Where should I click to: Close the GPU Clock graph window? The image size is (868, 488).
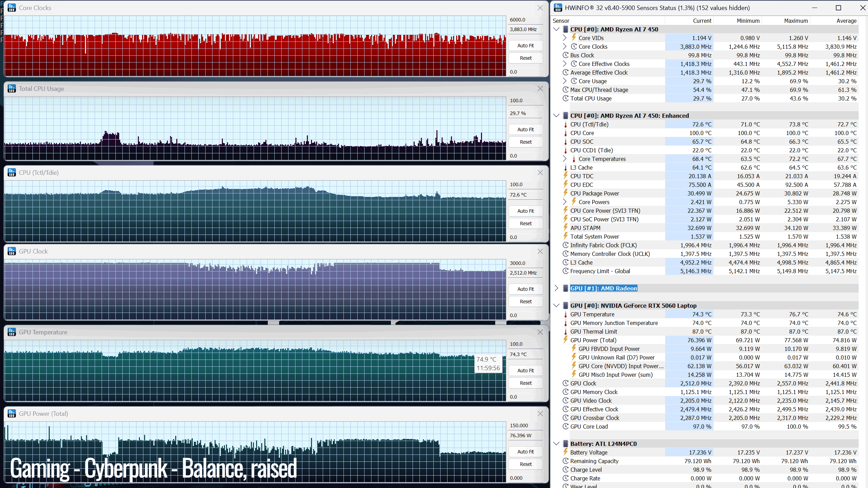pyautogui.click(x=540, y=251)
